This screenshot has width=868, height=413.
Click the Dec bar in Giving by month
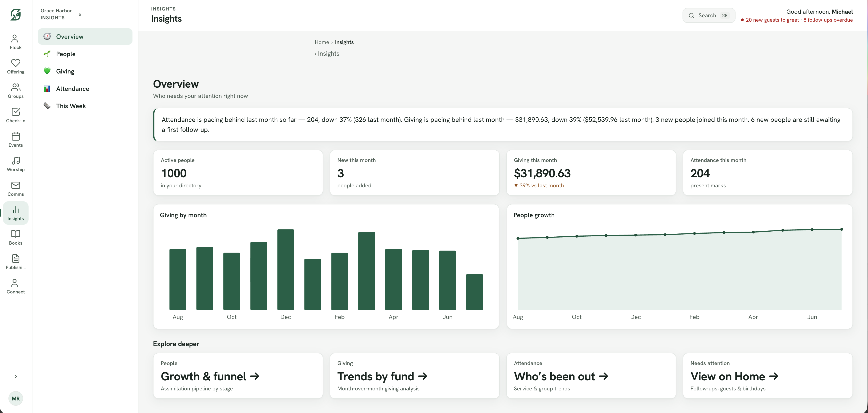[x=285, y=270]
